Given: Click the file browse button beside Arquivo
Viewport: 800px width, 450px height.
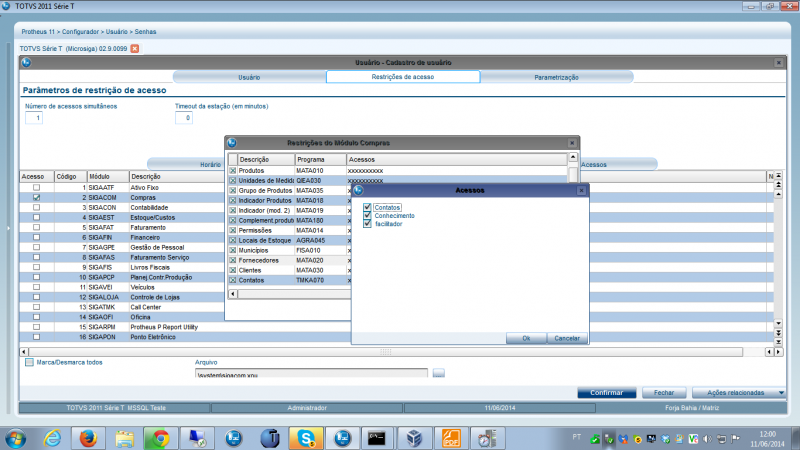Looking at the screenshot, I should [x=438, y=373].
